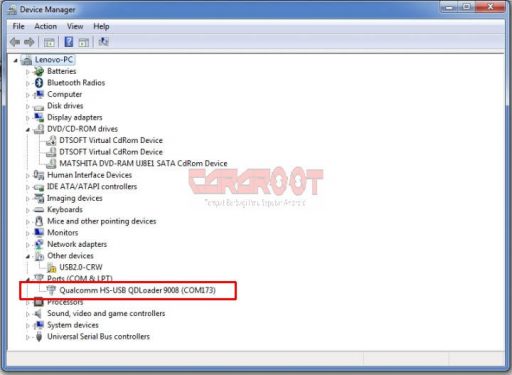
Task: Click the Mice and other pointing devices icon
Action: point(39,221)
